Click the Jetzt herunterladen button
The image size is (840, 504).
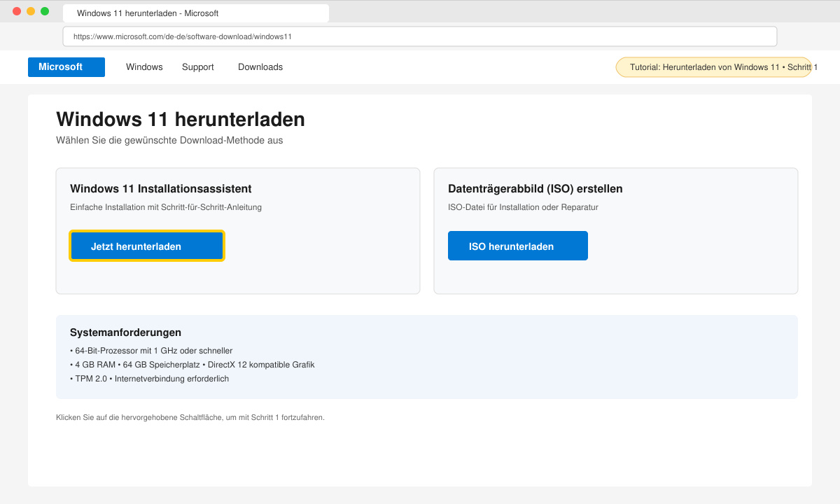point(147,246)
